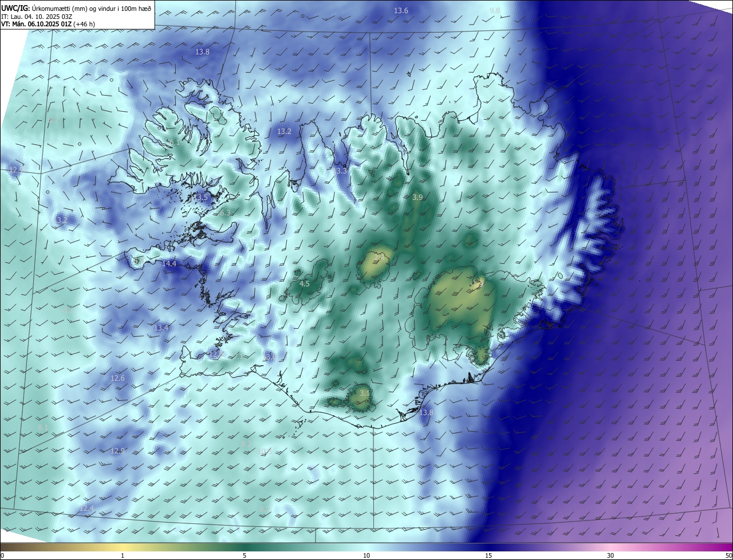
Task: Click the 13.4 value label
Action: (x=161, y=328)
